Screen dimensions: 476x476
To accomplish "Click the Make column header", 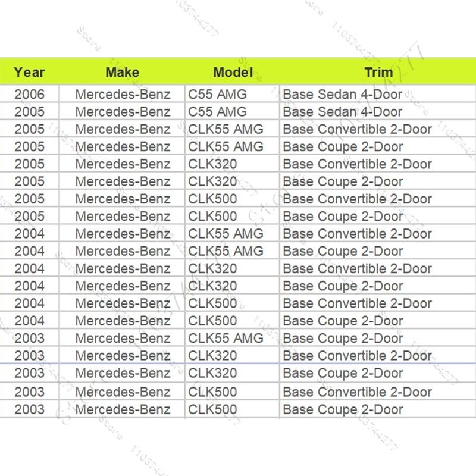I will (122, 73).
